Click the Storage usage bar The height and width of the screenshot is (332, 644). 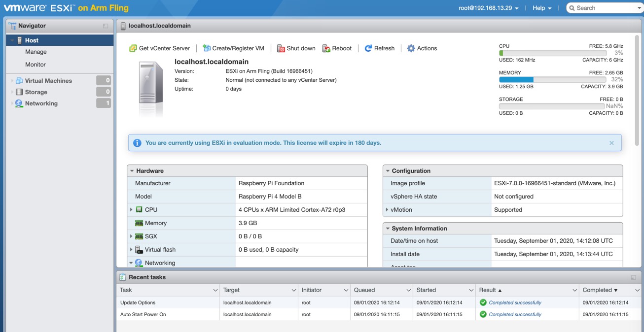pyautogui.click(x=553, y=106)
